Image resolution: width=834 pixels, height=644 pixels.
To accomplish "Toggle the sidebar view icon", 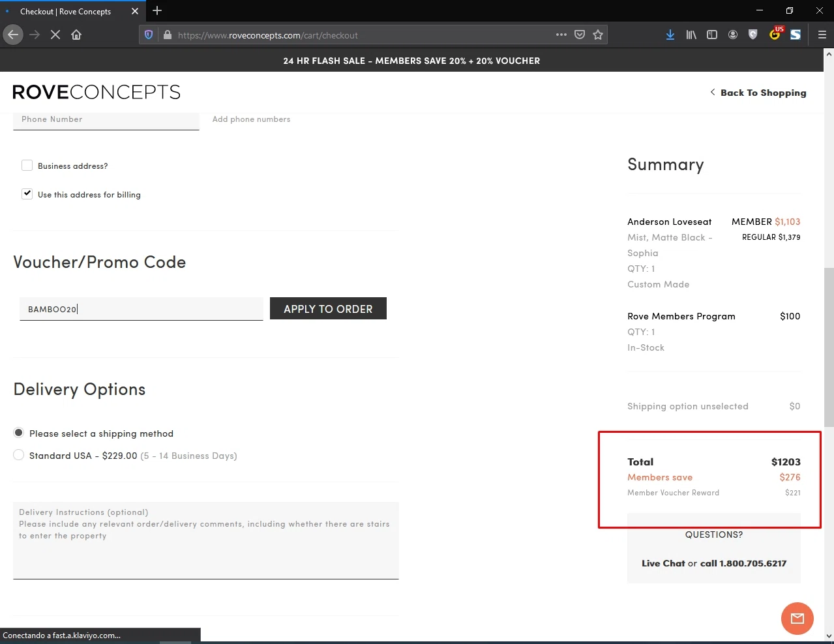I will point(712,35).
